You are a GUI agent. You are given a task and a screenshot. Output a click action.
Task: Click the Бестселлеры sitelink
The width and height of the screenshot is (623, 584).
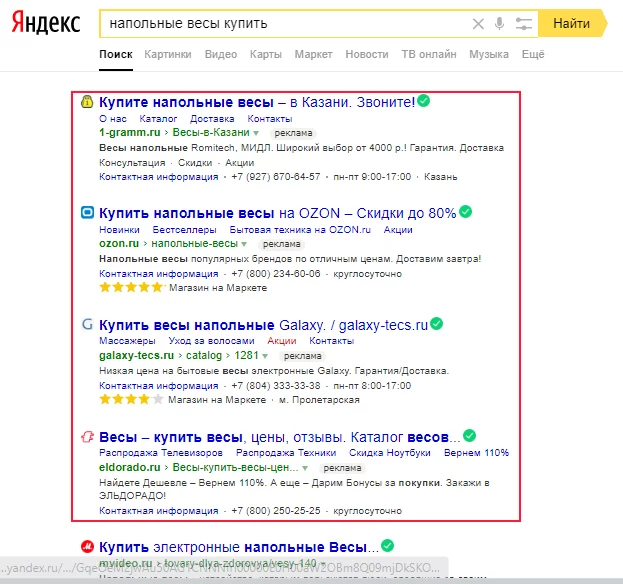184,230
